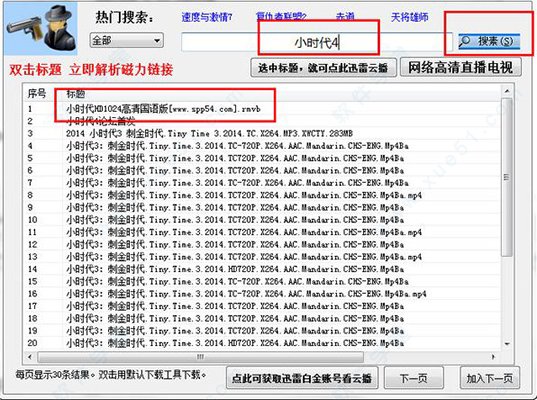Click the horizontal scrollbar thumb
Image resolution: width=537 pixels, height=400 pixels.
[200, 357]
